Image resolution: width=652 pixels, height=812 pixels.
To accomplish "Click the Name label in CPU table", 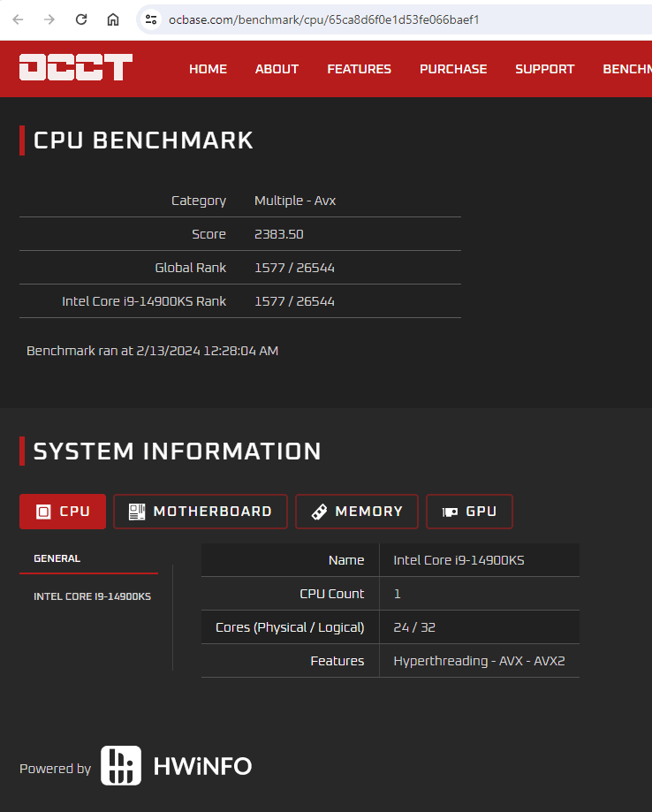I will point(346,560).
